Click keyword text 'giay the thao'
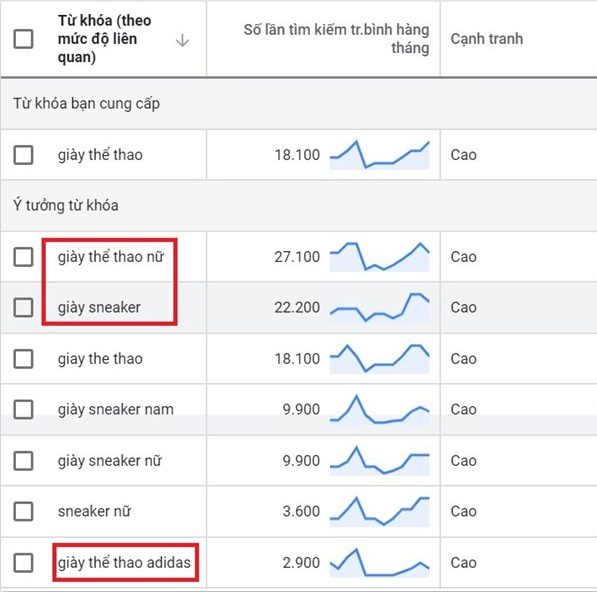This screenshot has width=597, height=592. (x=100, y=359)
